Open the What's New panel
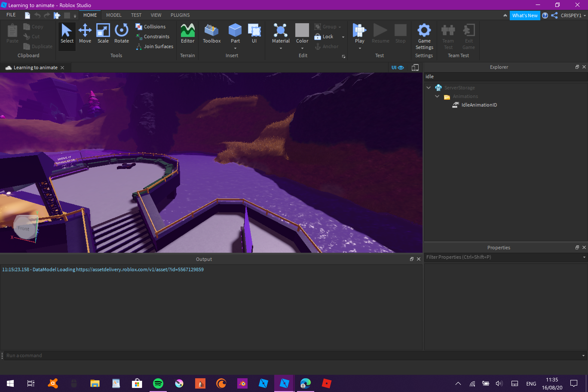 pos(525,15)
